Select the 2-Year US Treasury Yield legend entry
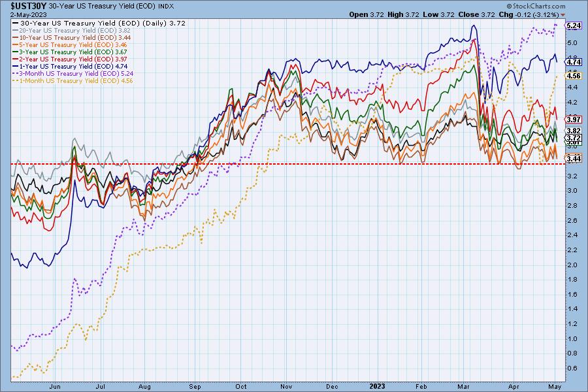The height and width of the screenshot is (392, 588). [70, 59]
